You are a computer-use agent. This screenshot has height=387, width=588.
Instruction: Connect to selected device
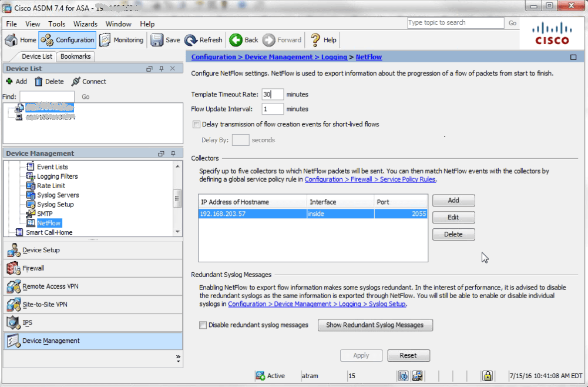click(x=89, y=81)
